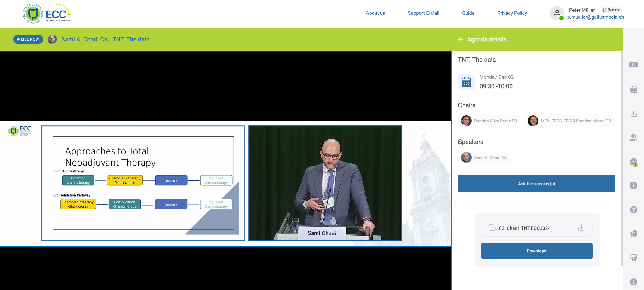Image resolution: width=644 pixels, height=290 pixels.
Task: Go back using the Agenda details arrow
Action: (x=460, y=39)
